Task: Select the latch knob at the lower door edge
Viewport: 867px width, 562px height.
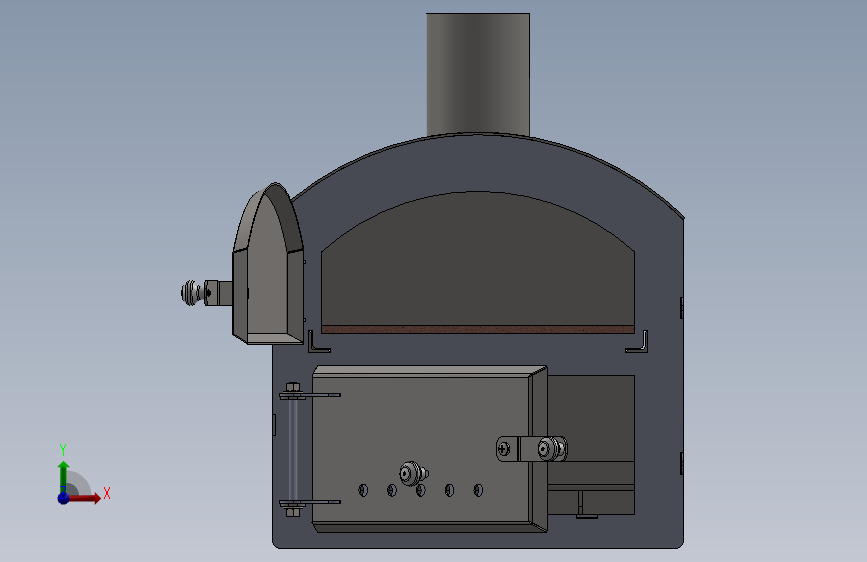Action: coord(552,449)
